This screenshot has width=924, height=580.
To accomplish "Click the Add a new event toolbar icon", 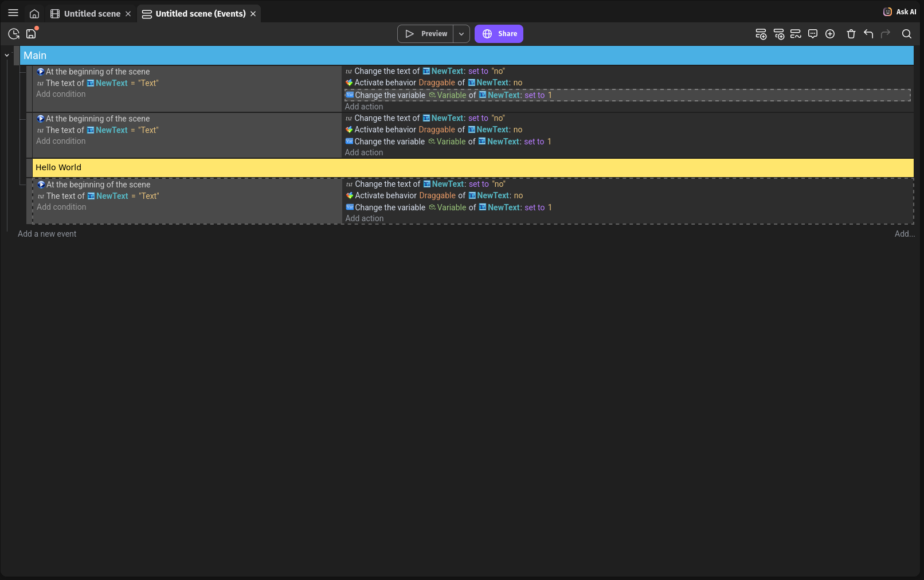I will 761,34.
